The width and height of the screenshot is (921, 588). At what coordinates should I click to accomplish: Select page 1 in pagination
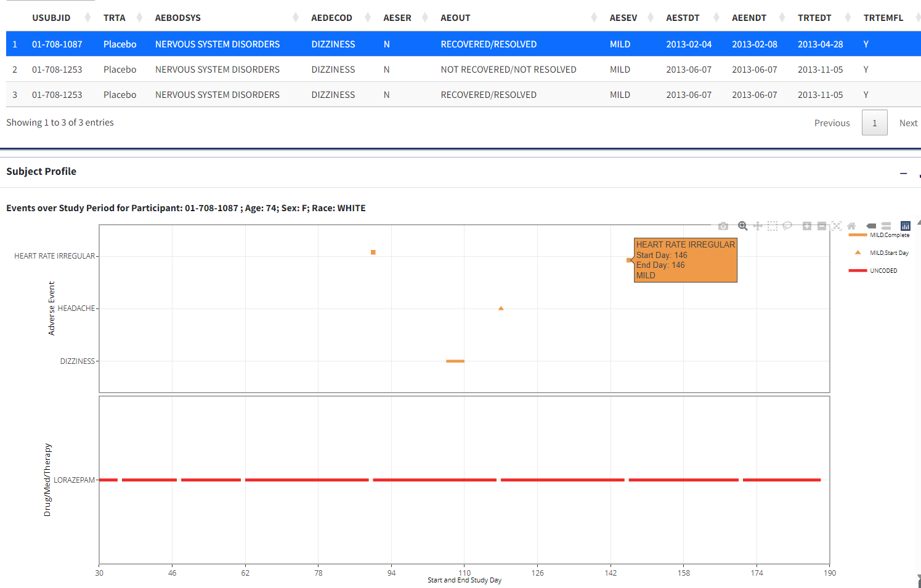874,123
